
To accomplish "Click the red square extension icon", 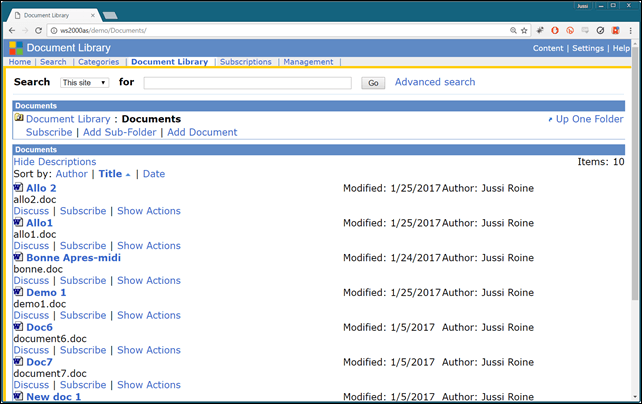I will pyautogui.click(x=615, y=30).
